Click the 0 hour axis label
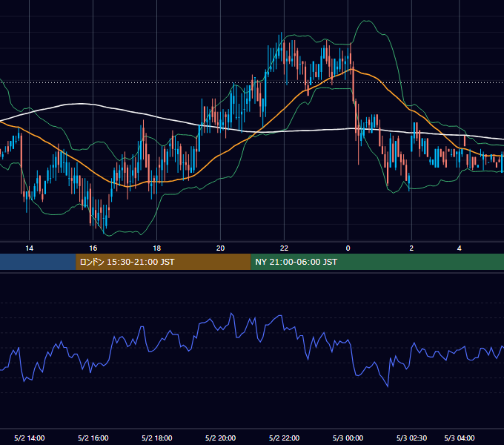The image size is (504, 445). click(348, 248)
